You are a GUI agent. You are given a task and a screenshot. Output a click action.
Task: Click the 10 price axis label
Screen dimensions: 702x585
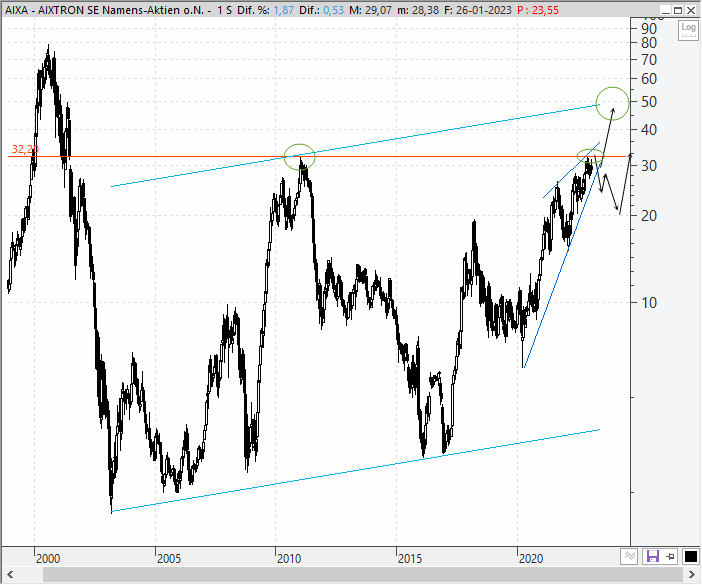(x=649, y=303)
